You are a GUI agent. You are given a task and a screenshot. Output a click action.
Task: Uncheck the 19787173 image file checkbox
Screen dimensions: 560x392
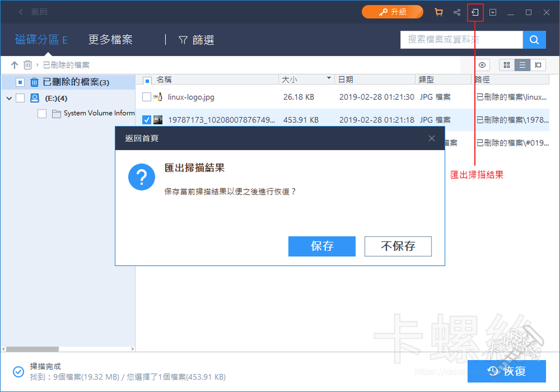(146, 120)
